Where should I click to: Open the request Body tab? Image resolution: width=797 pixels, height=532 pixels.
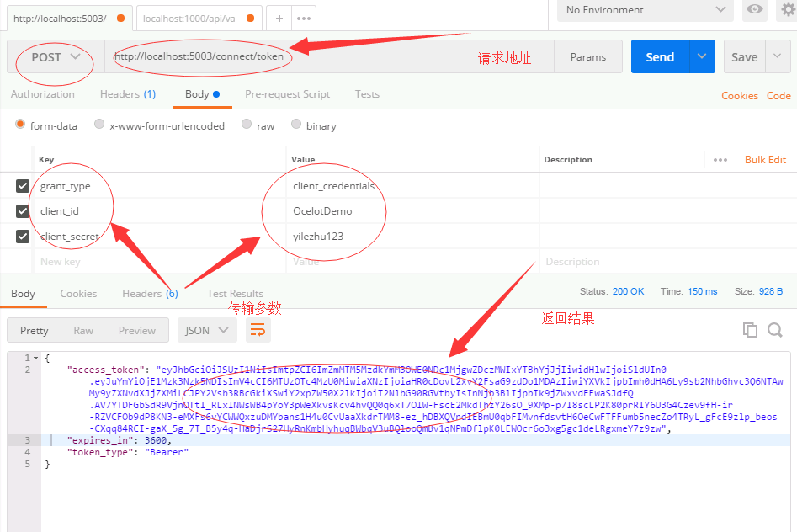pyautogui.click(x=202, y=94)
